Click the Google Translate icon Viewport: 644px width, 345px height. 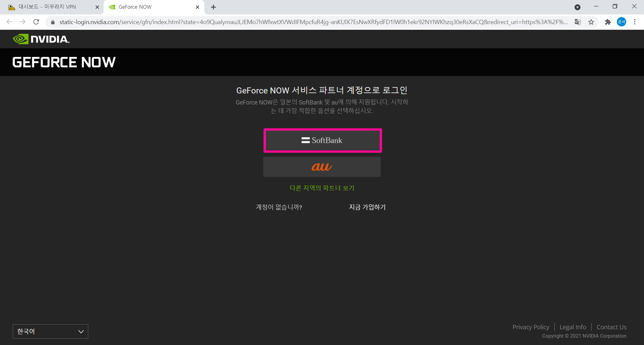pos(578,22)
